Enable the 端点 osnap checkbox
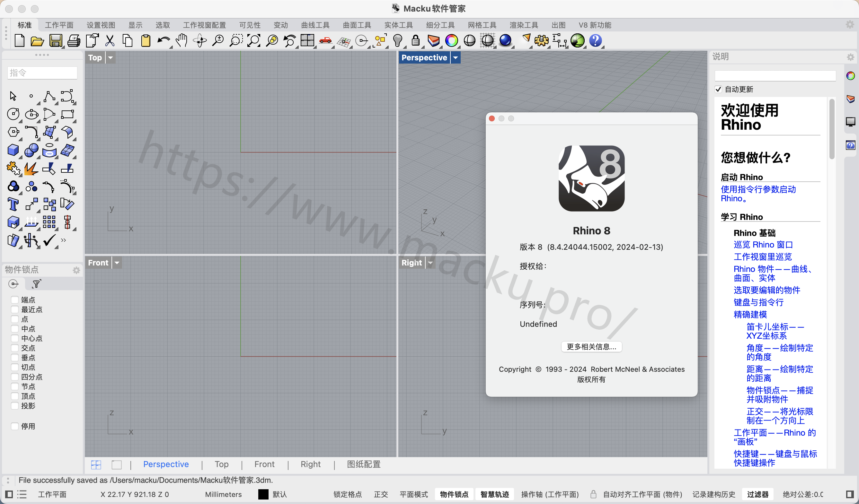 [15, 300]
